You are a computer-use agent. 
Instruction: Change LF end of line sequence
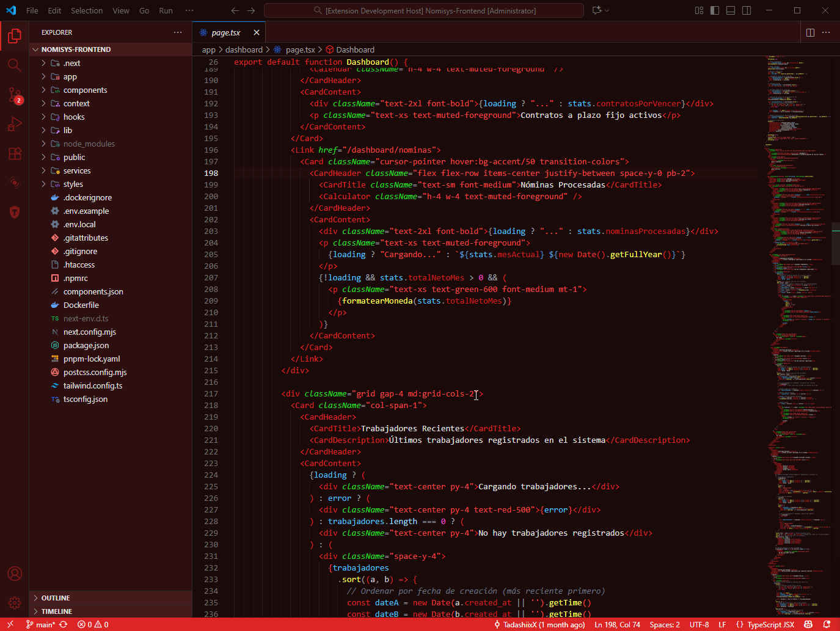(x=722, y=624)
